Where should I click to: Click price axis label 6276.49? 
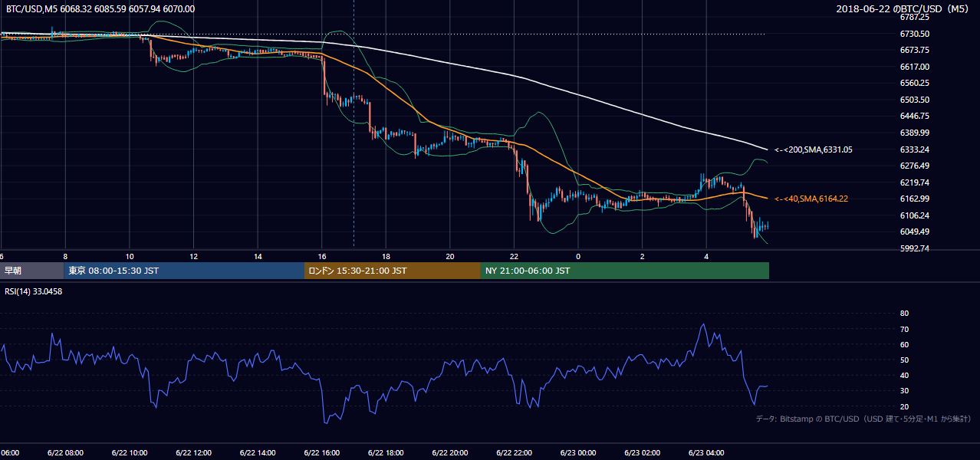click(x=915, y=166)
